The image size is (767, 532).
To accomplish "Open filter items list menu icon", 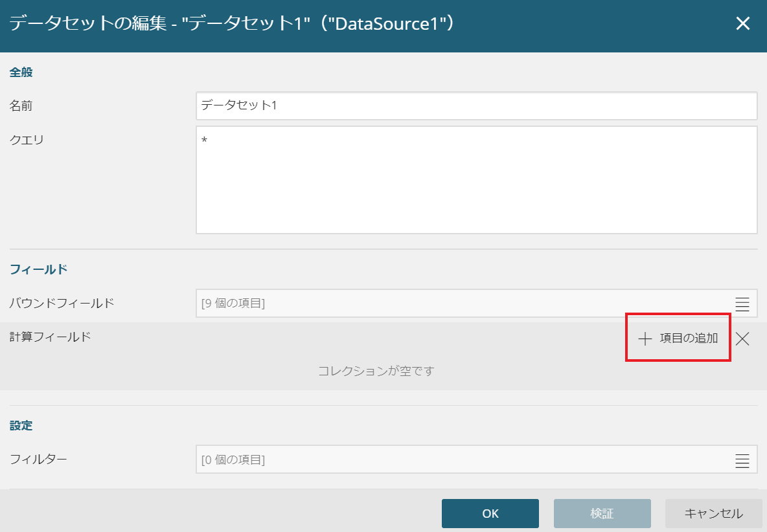I will (x=742, y=460).
